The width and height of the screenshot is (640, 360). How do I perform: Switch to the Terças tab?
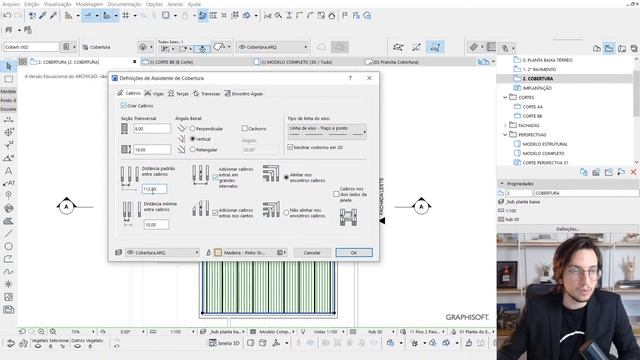tap(178, 93)
